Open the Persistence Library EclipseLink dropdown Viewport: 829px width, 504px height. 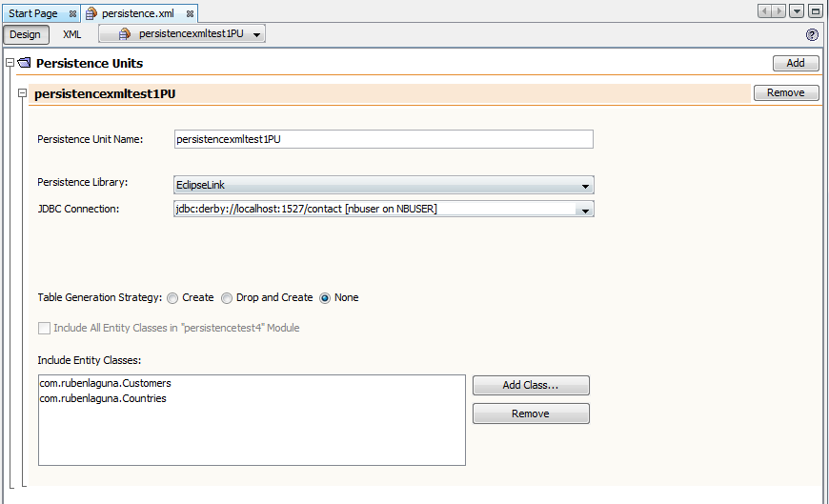tap(384, 185)
